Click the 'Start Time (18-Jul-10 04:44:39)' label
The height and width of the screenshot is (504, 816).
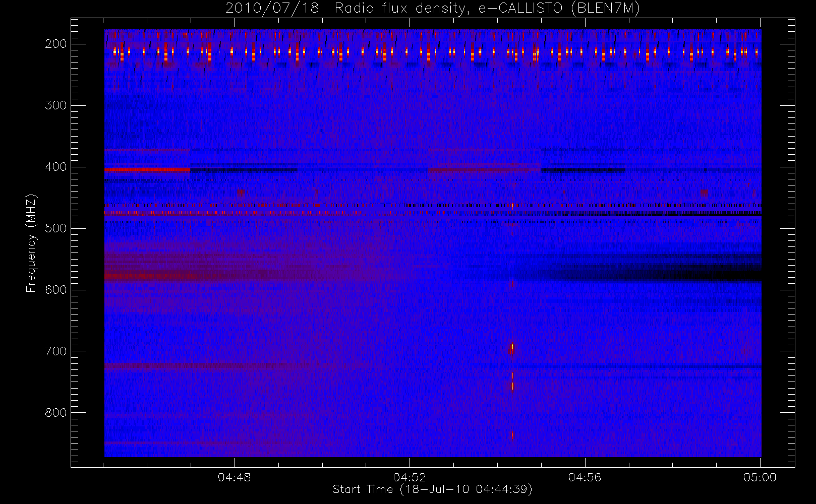(x=433, y=489)
